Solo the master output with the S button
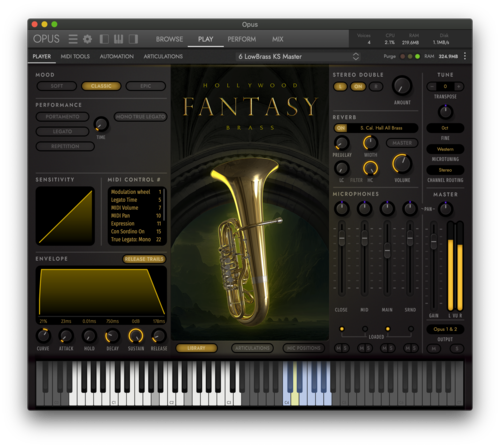This screenshot has width=500, height=447. 457,349
